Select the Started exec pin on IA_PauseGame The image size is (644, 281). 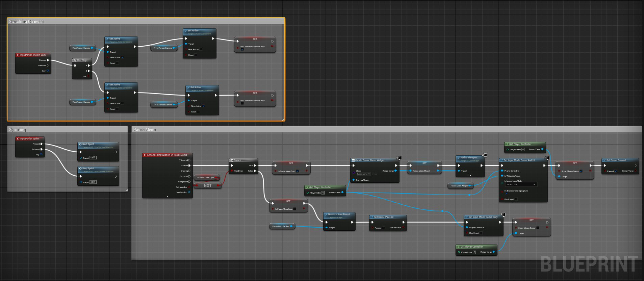[x=189, y=165]
